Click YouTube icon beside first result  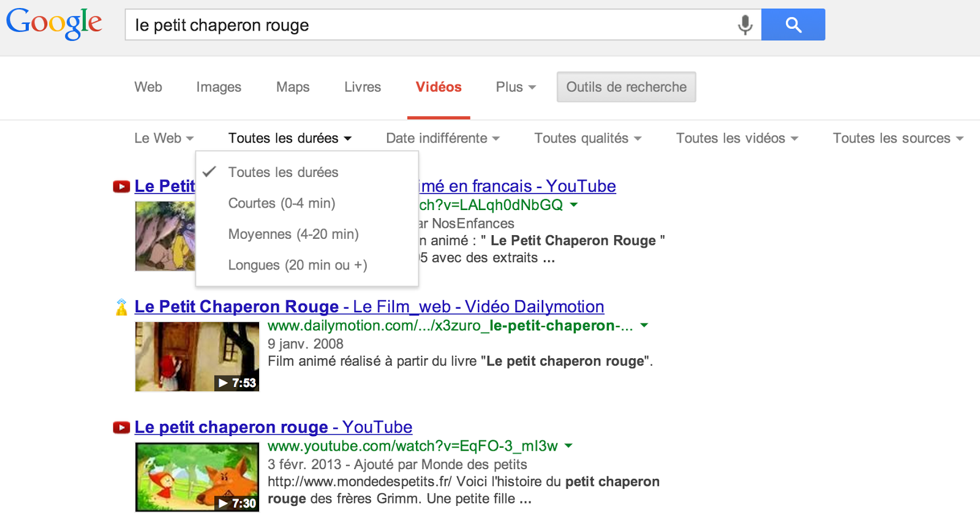(121, 186)
